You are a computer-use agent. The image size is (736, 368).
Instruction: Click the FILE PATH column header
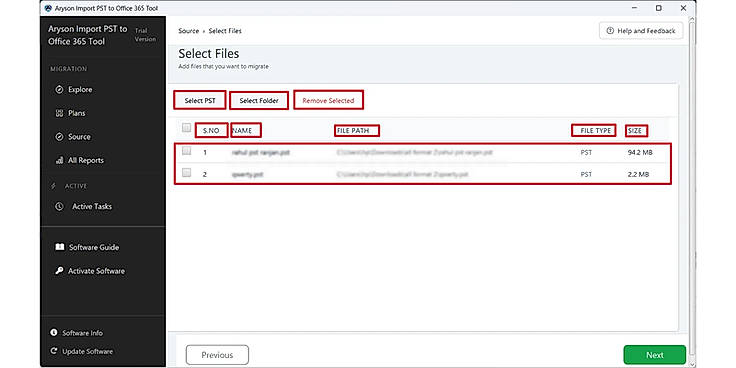(353, 130)
